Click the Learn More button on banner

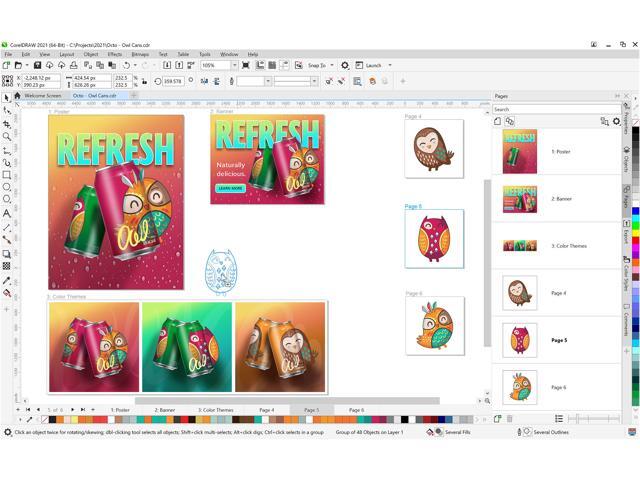coord(230,188)
